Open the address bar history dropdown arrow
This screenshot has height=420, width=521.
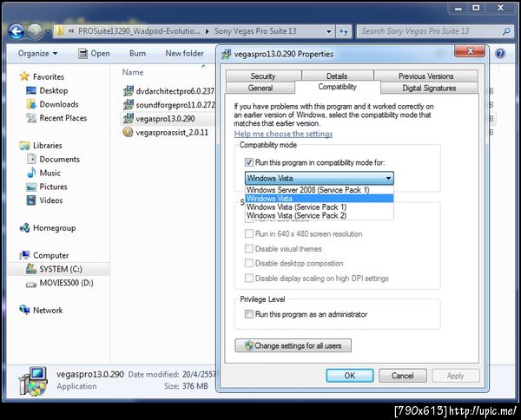pos(328,31)
